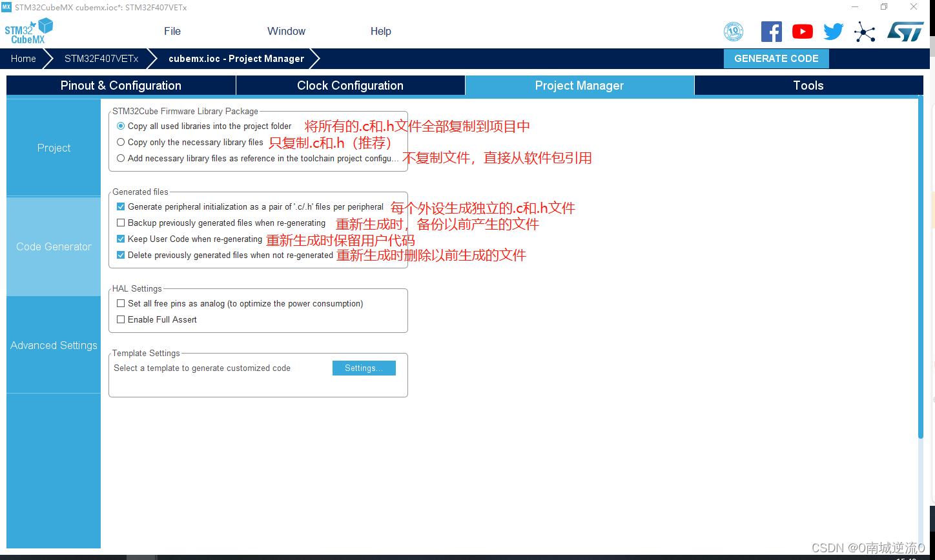Switch to Clock Configuration tab
Image resolution: width=935 pixels, height=560 pixels.
pyautogui.click(x=350, y=85)
